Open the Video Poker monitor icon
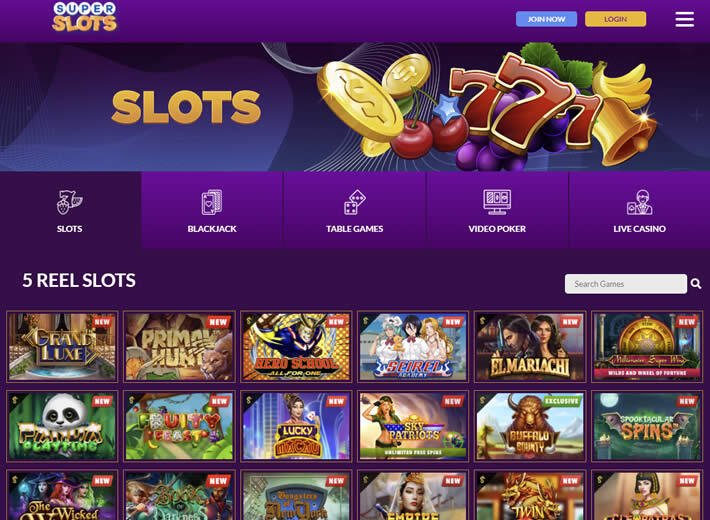The width and height of the screenshot is (710, 520). tap(497, 202)
